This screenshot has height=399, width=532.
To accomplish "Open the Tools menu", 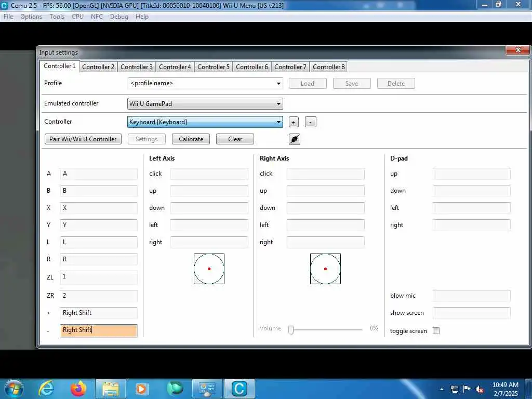I will (57, 17).
